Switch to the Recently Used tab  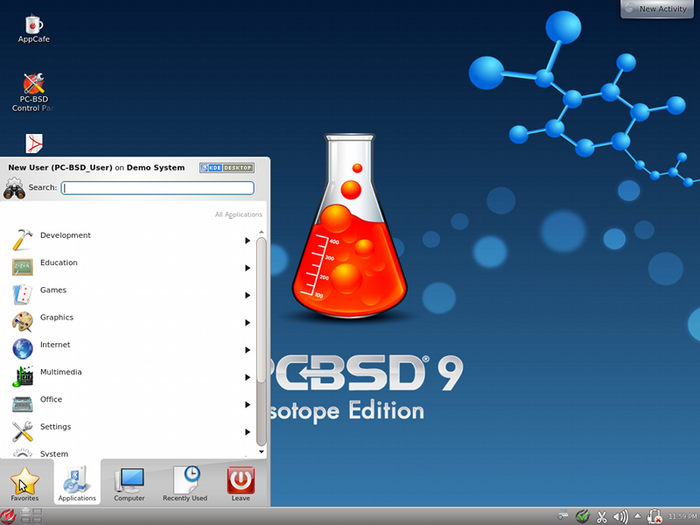185,483
